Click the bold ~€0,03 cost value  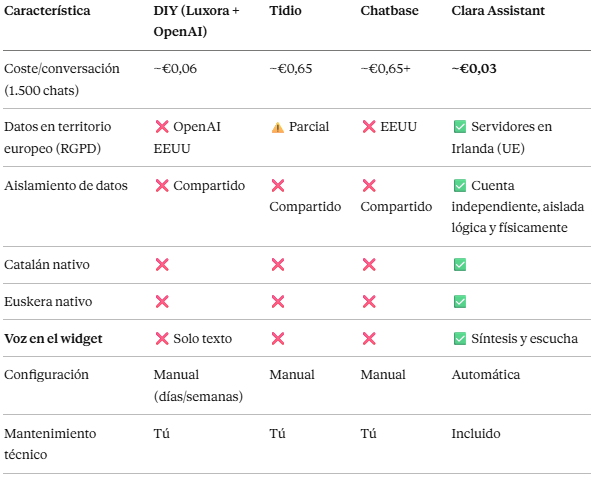[474, 69]
